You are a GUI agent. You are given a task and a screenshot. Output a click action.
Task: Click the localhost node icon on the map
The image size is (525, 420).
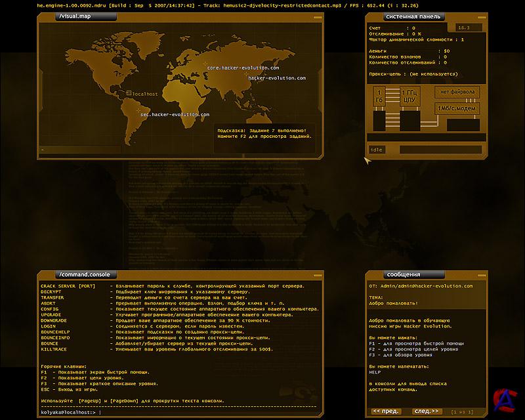tap(129, 93)
